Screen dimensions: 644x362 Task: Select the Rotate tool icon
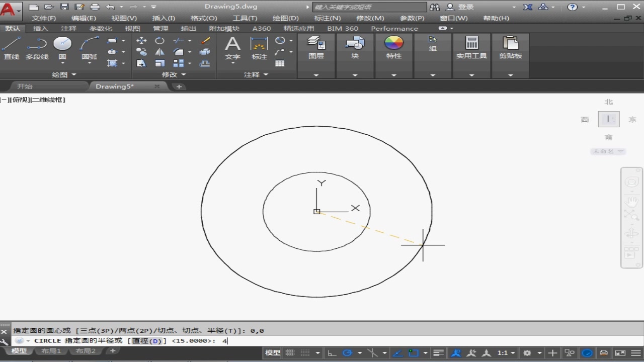pos(159,41)
